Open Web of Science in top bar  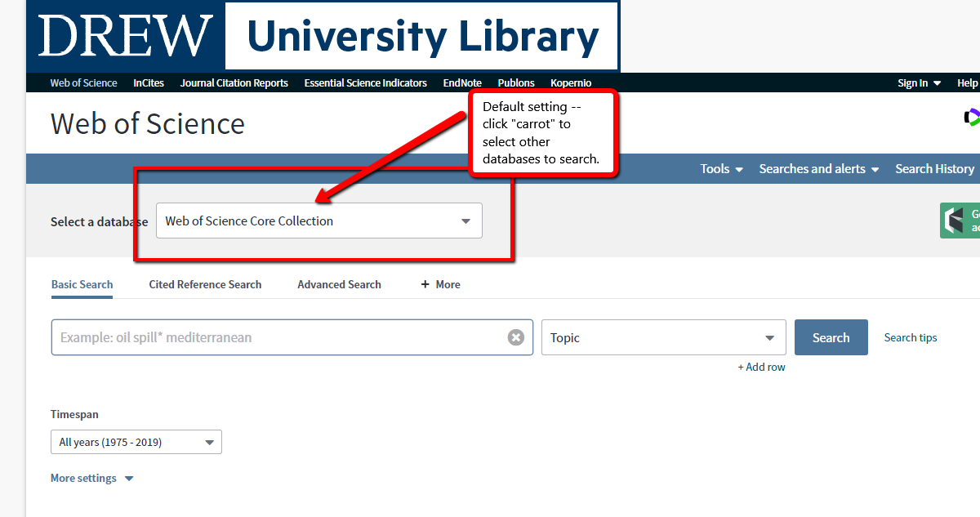(x=83, y=83)
